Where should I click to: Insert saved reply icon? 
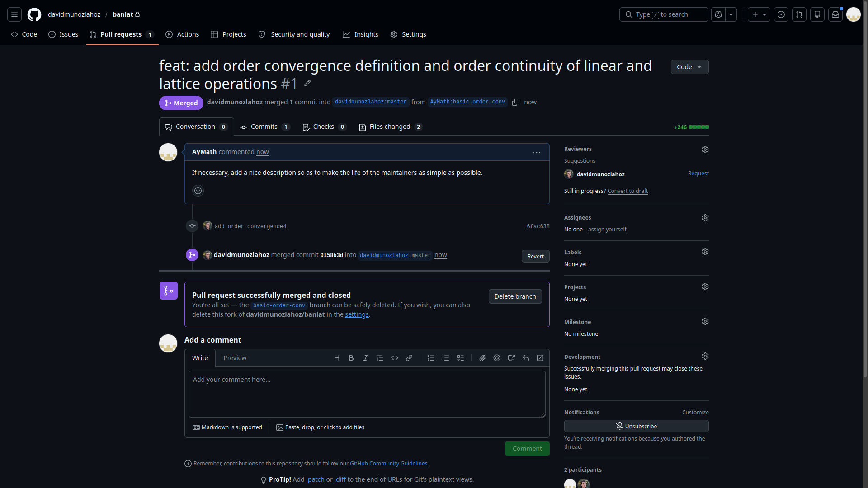pyautogui.click(x=526, y=358)
